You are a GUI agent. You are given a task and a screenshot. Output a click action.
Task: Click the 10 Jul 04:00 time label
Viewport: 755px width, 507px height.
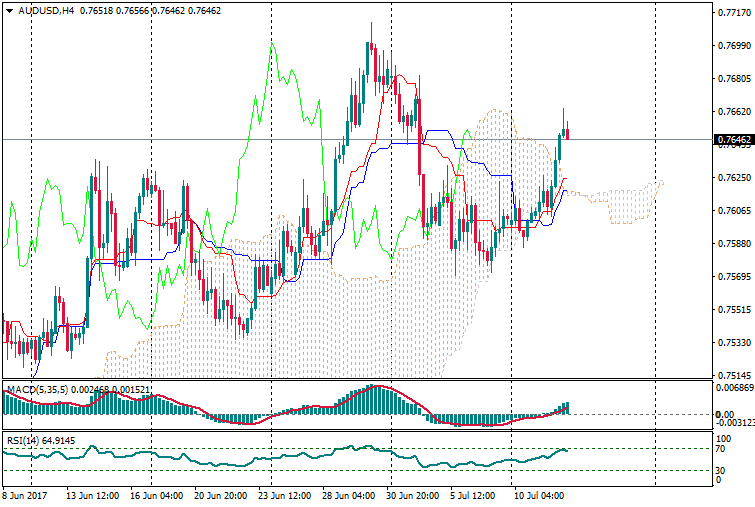[537, 494]
